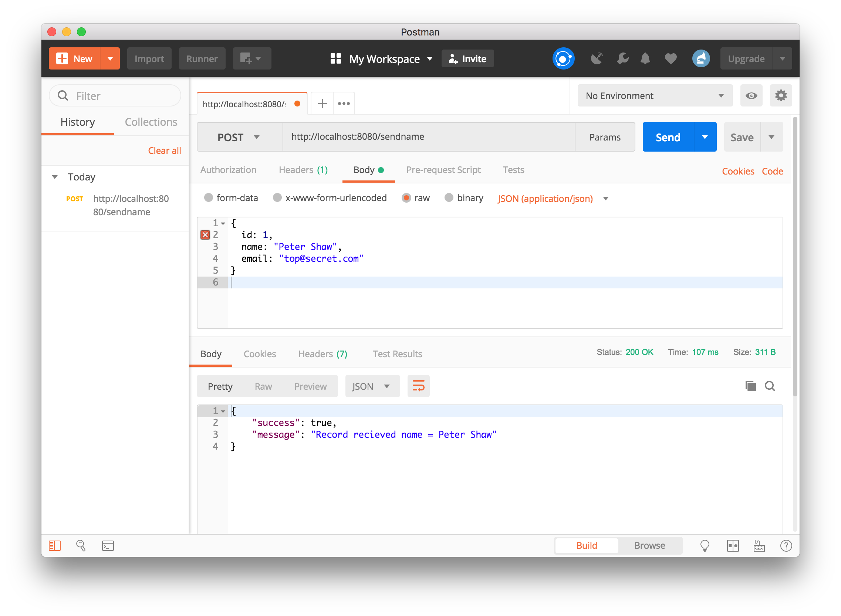Click the Invite button
Viewport: 841px width, 616px height.
467,58
